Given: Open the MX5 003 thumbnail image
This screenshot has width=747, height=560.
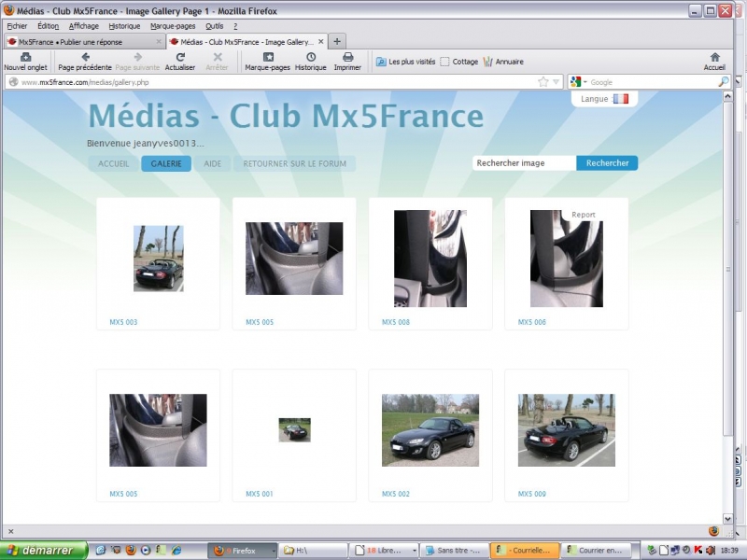Looking at the screenshot, I should 158,259.
